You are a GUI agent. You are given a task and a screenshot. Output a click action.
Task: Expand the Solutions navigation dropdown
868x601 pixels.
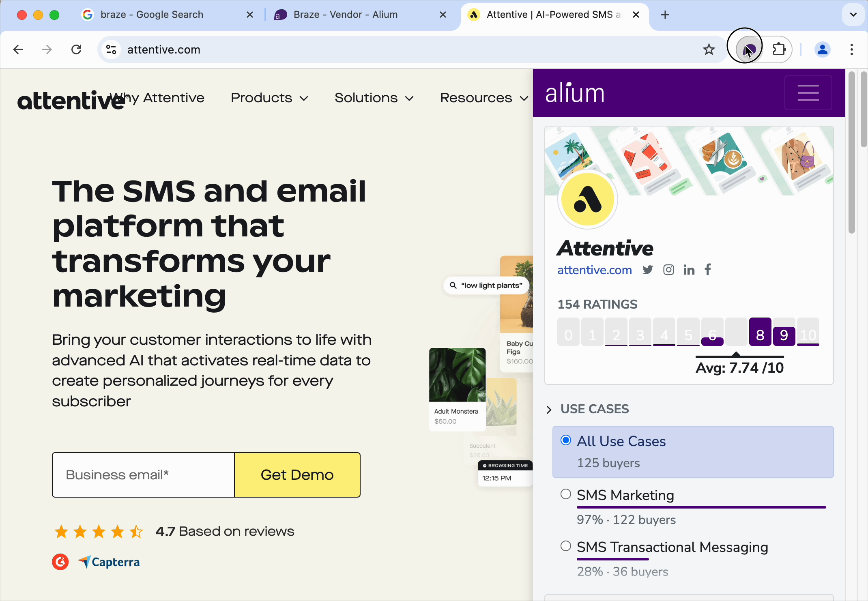pos(374,98)
